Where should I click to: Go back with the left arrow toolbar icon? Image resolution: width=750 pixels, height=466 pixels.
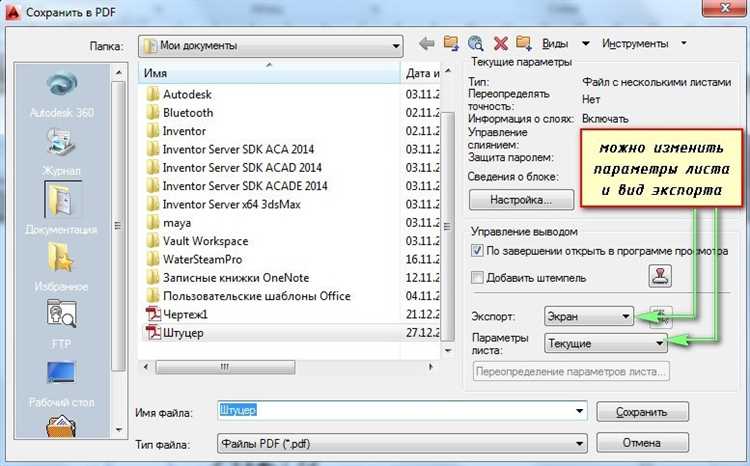[x=426, y=44]
